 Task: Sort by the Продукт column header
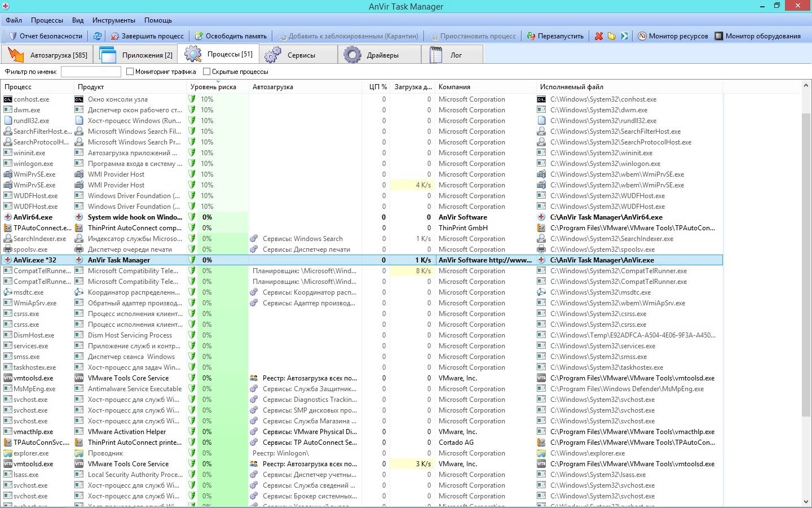point(130,87)
